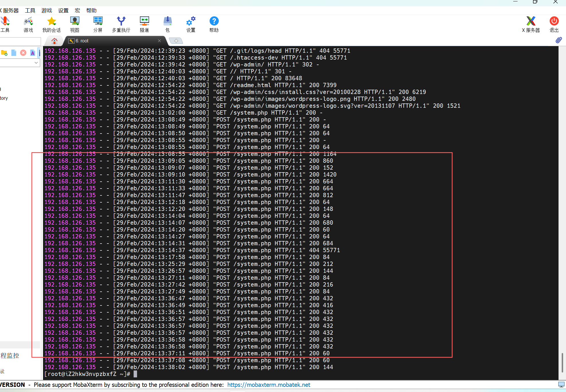Switch to the home tab
Image resolution: width=566 pixels, height=392 pixels.
pos(54,41)
